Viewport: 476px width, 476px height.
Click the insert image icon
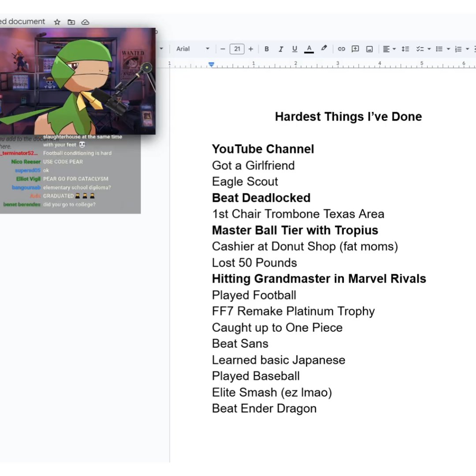click(369, 49)
